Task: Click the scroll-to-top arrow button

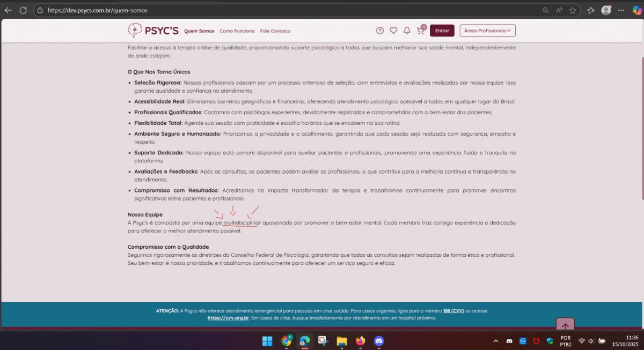Action: point(565,325)
